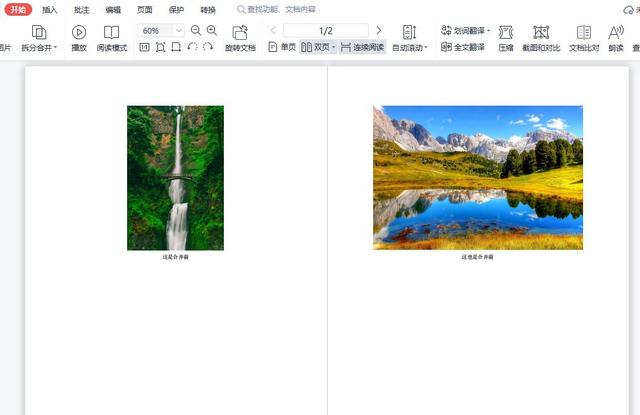The height and width of the screenshot is (415, 640).
Task: Start the 朗读 read-aloud tool
Action: pos(616,38)
